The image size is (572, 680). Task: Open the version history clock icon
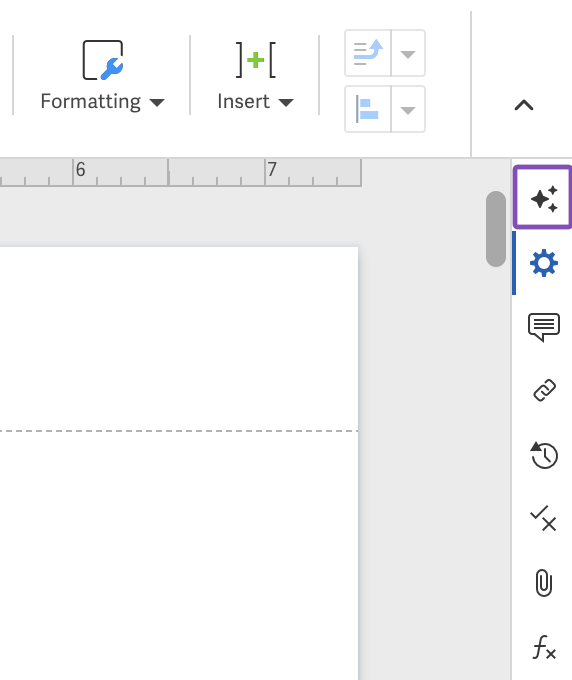coord(544,455)
